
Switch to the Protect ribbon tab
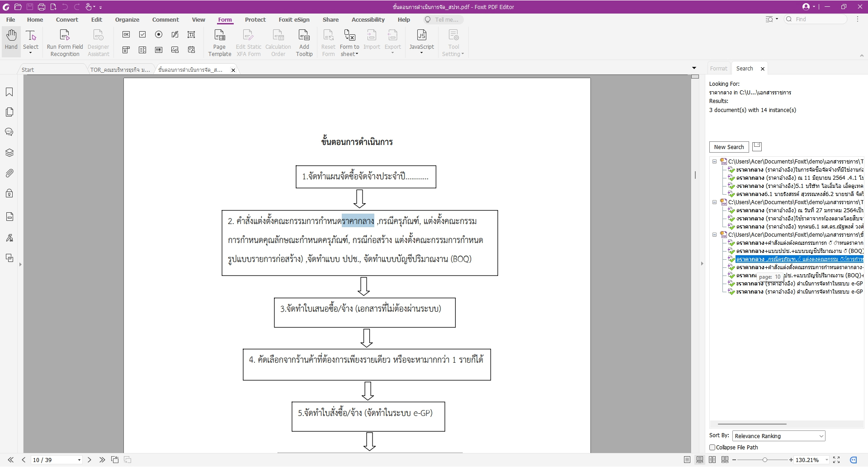(255, 19)
